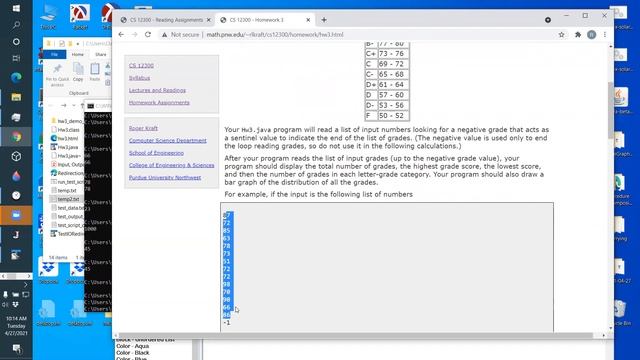Open File tab in File Explorer

(54, 54)
